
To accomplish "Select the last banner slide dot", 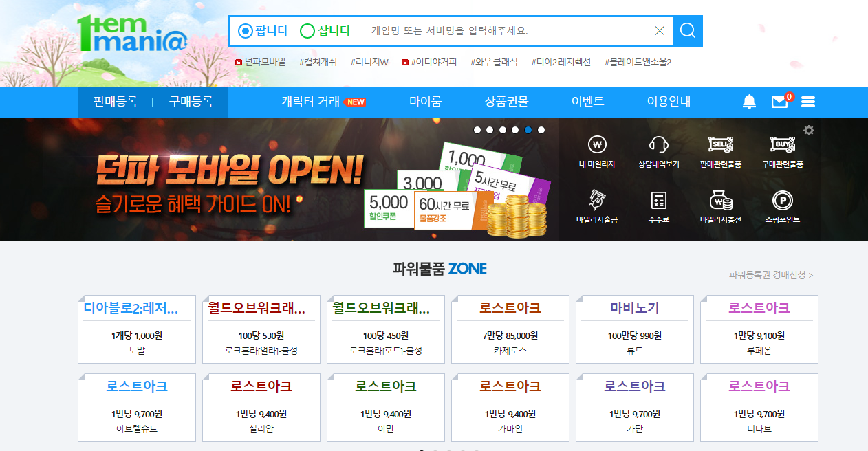I will pos(541,130).
